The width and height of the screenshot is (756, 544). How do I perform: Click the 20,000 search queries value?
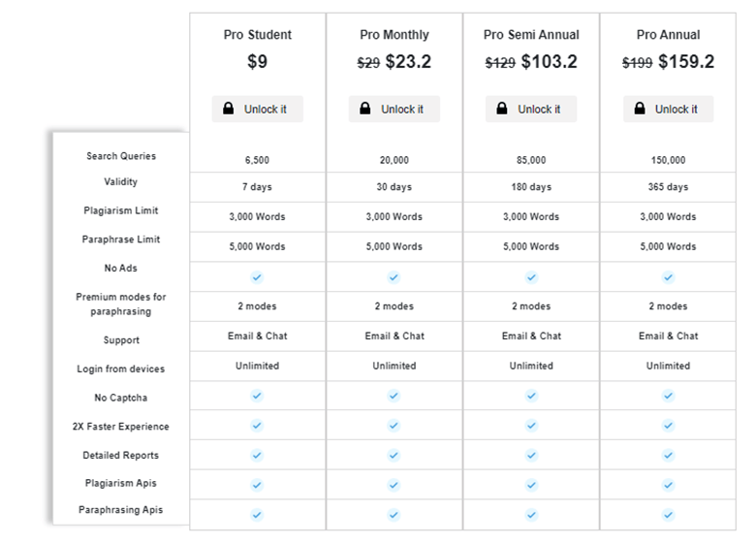click(x=394, y=160)
